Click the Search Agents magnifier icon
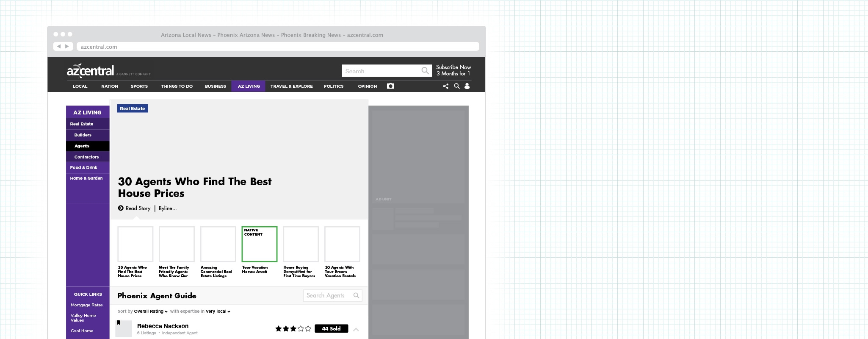The image size is (868, 339). tap(356, 295)
